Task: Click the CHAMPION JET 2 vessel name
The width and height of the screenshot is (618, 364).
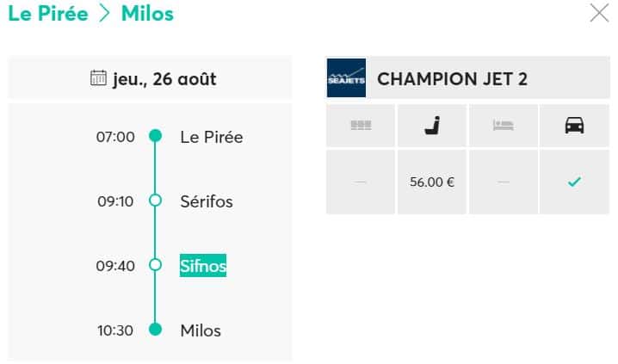Action: coord(453,79)
